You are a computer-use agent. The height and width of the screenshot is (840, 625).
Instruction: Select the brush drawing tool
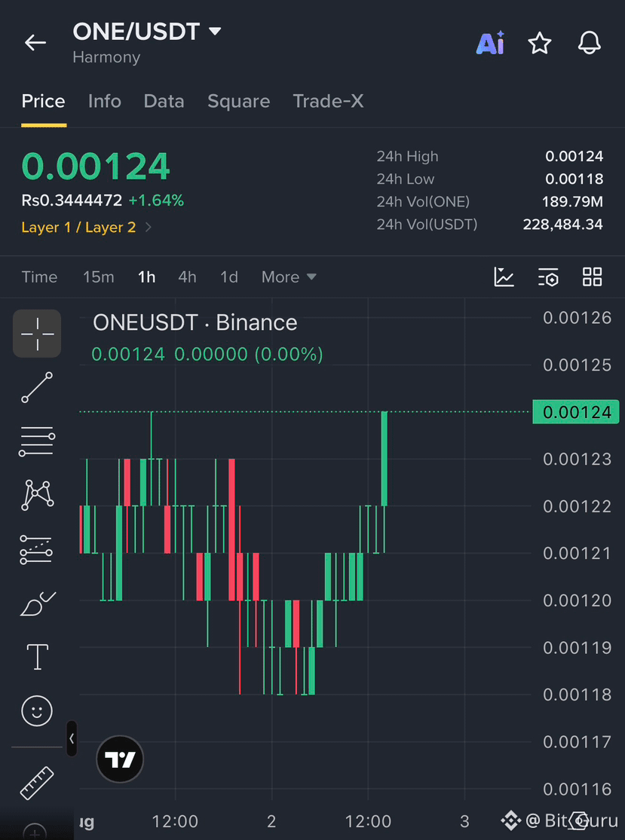tap(38, 603)
